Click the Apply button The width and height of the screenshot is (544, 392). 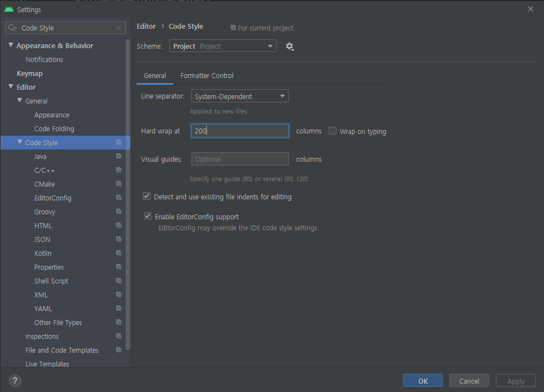[x=515, y=380]
